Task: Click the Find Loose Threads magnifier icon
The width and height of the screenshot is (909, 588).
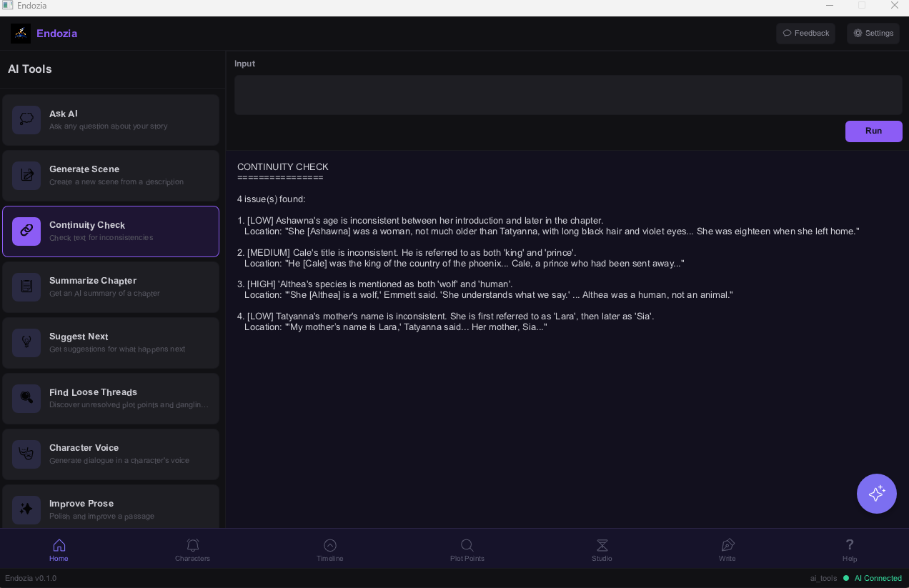Action: pyautogui.click(x=26, y=399)
